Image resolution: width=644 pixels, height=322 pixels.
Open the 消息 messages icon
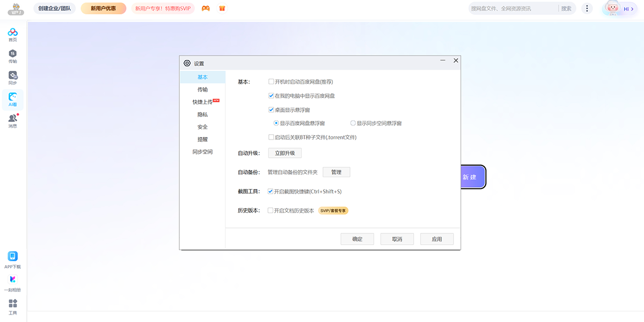click(12, 119)
